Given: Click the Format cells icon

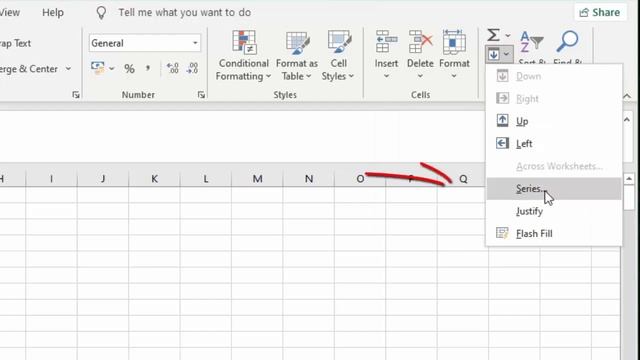Looking at the screenshot, I should (x=454, y=42).
